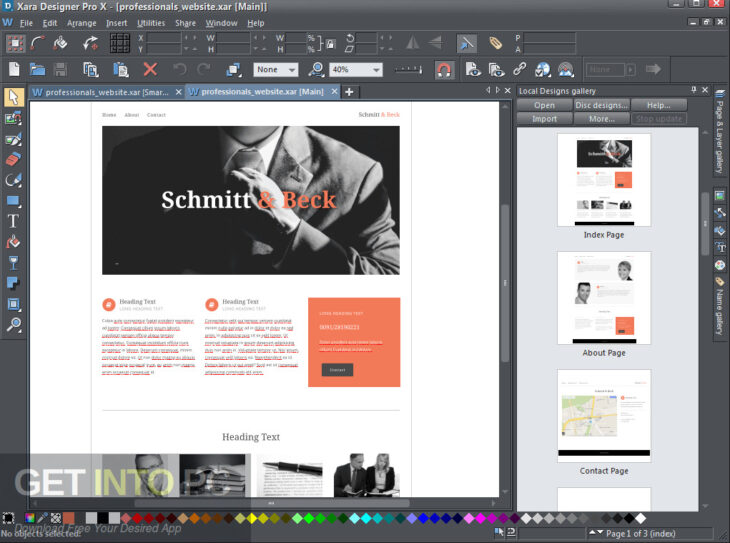Copy the selection
The width and height of the screenshot is (730, 543).
click(x=91, y=69)
